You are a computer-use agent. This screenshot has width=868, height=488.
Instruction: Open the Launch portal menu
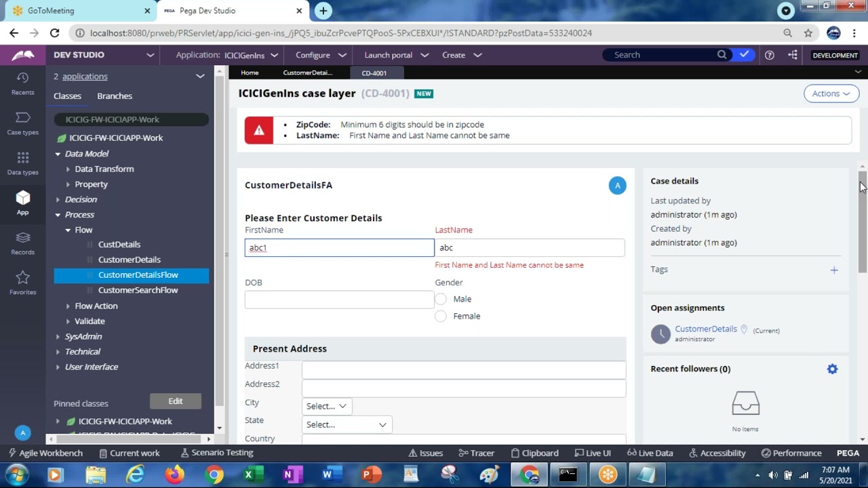396,55
